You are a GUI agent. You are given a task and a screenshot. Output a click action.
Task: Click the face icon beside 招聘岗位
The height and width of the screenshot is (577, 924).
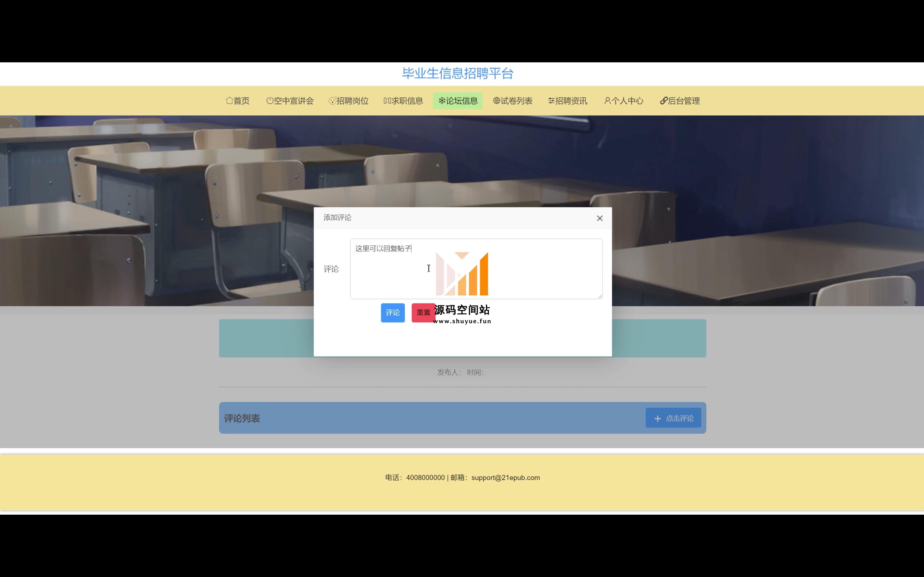point(332,101)
